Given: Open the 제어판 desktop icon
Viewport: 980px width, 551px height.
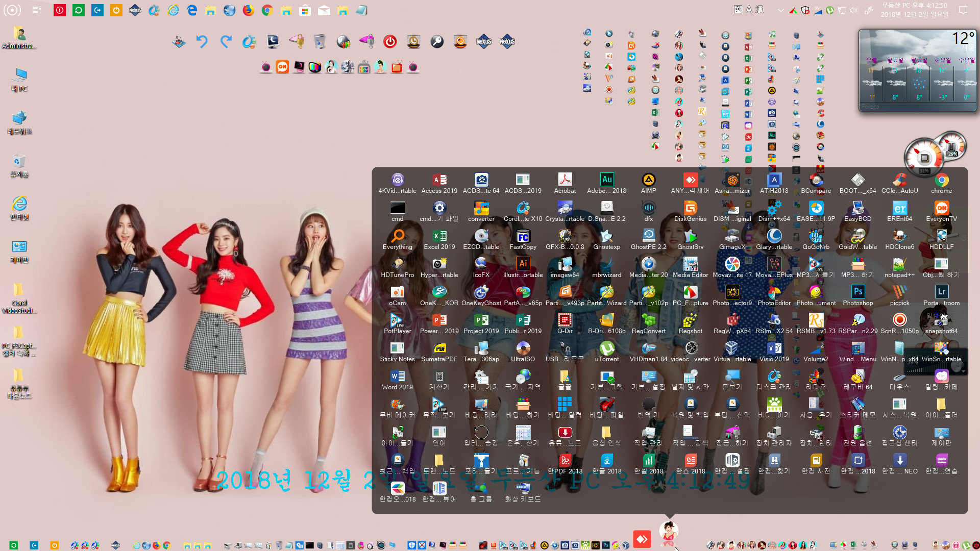Looking at the screenshot, I should coord(19,252).
